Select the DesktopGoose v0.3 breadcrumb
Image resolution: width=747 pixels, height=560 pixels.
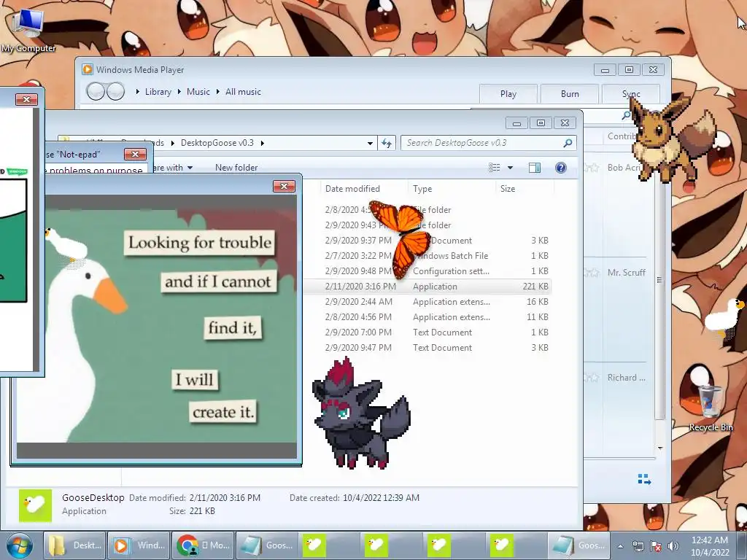point(217,143)
